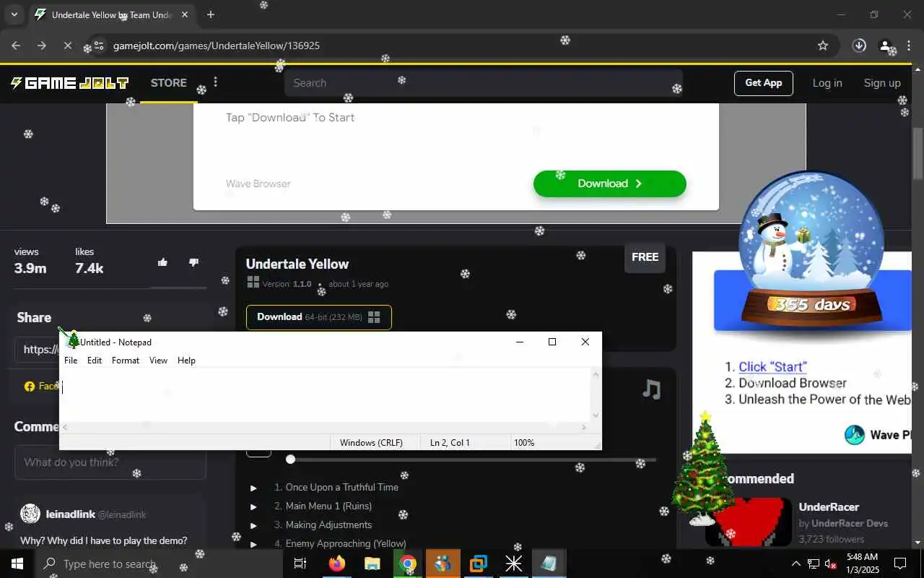Click the green Wave Browser Download button
Viewport: 924px width, 578px height.
tap(609, 184)
